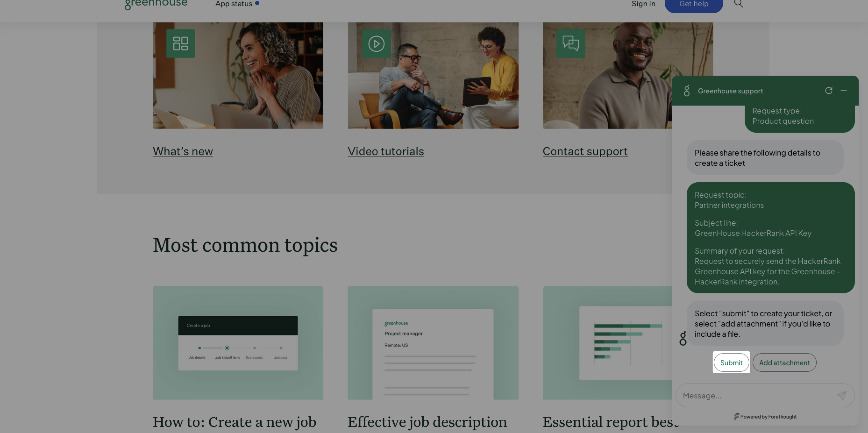This screenshot has width=868, height=433.
Task: Click the search magnifier icon in header
Action: (738, 4)
